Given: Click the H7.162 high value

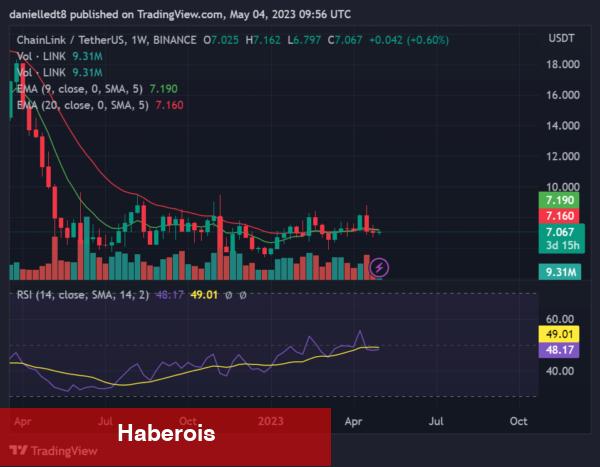Looking at the screenshot, I should 263,40.
